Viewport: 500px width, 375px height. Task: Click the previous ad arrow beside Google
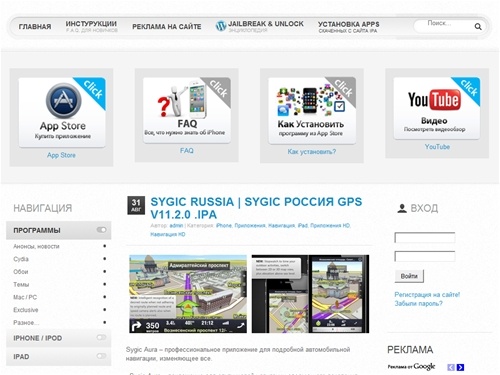pos(451,367)
